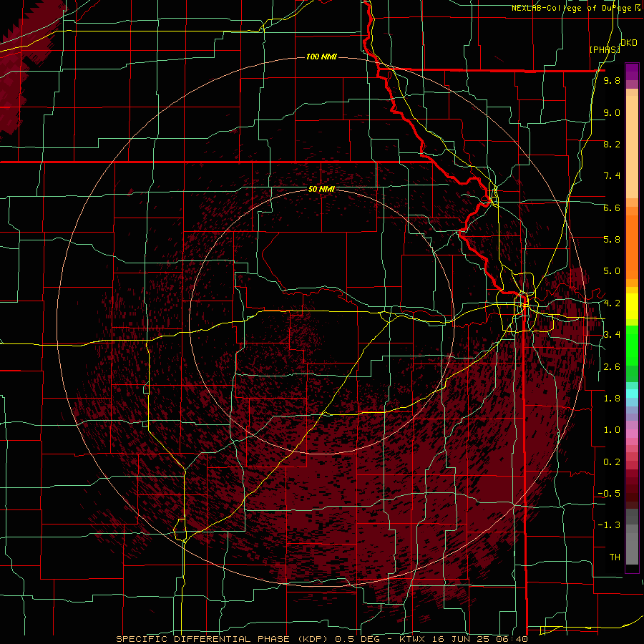The height and width of the screenshot is (644, 644).
Task: Pick the bright green band on the color scale
Action: click(632, 345)
